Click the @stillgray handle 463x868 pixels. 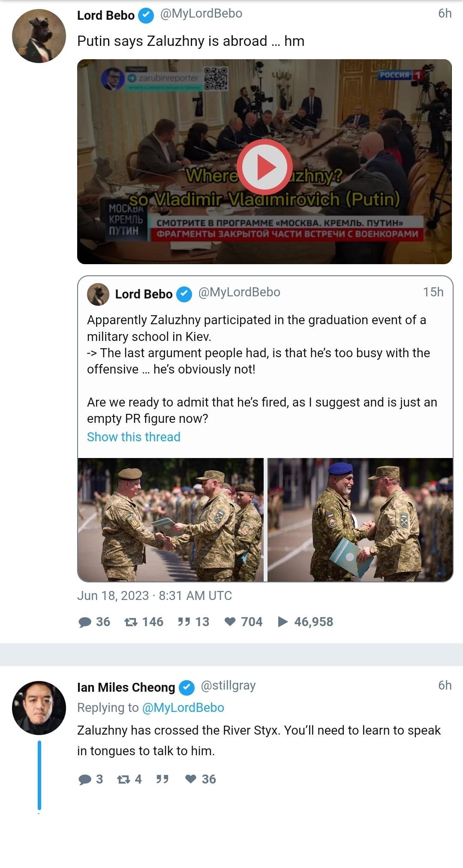(228, 686)
